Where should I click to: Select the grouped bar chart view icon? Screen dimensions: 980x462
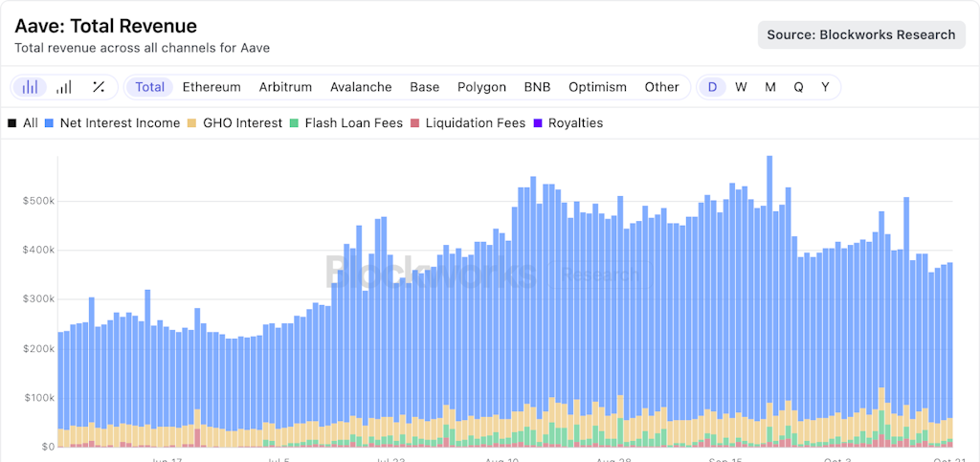[x=30, y=87]
